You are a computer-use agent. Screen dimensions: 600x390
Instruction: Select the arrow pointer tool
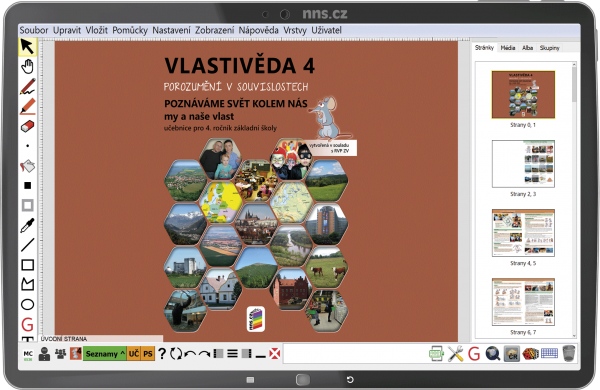[27, 46]
